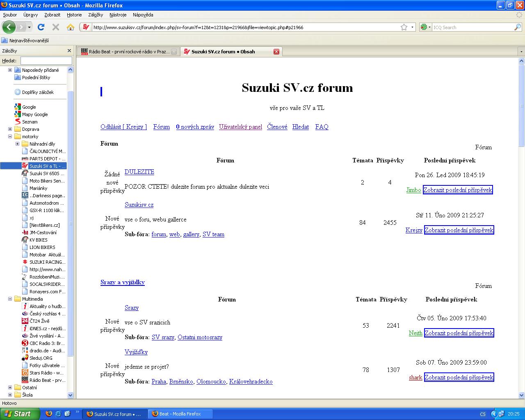Open the Úpravy menu

click(30, 14)
